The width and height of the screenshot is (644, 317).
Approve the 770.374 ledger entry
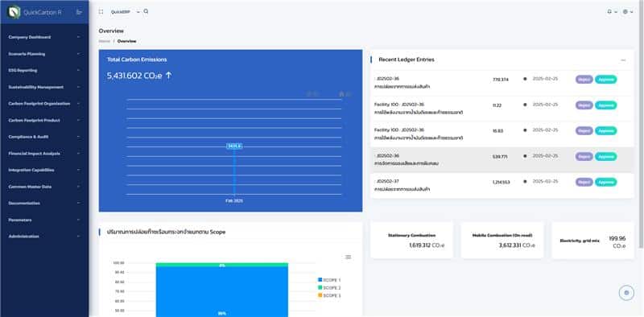point(606,79)
